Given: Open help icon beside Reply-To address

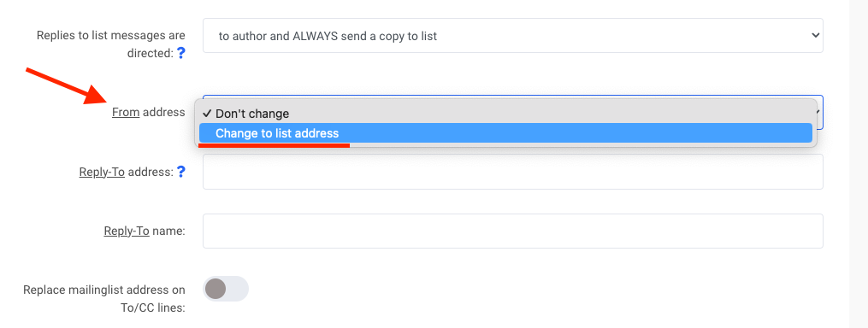Looking at the screenshot, I should (180, 172).
